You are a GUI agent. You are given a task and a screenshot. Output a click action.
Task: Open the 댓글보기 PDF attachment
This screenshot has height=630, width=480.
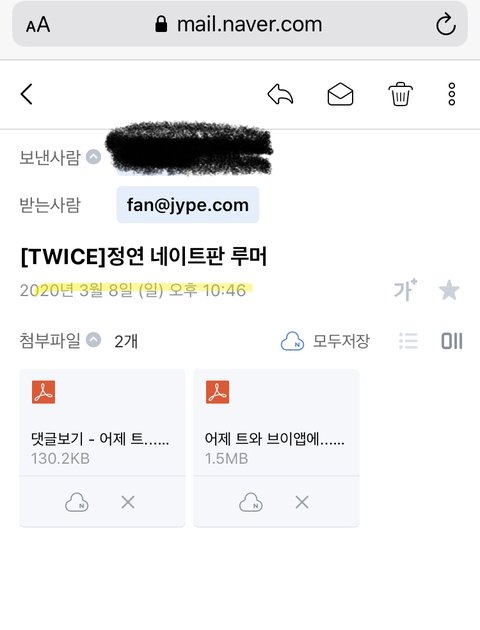102,422
